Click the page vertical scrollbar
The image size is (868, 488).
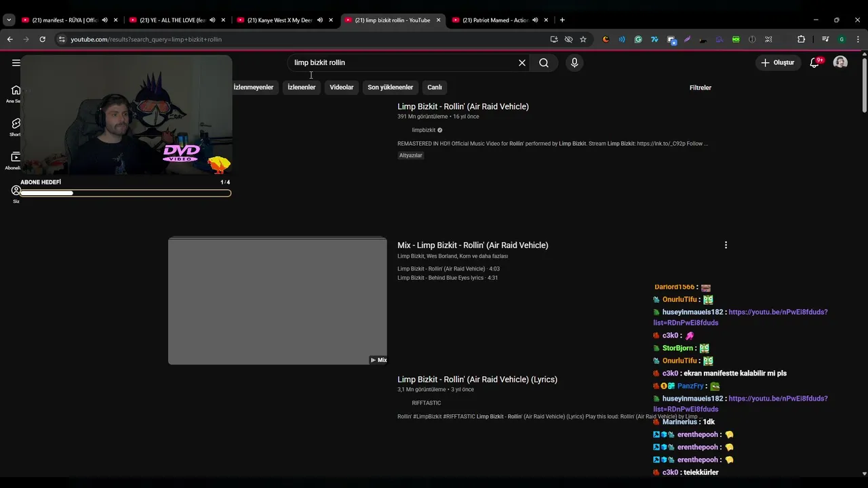point(864,86)
